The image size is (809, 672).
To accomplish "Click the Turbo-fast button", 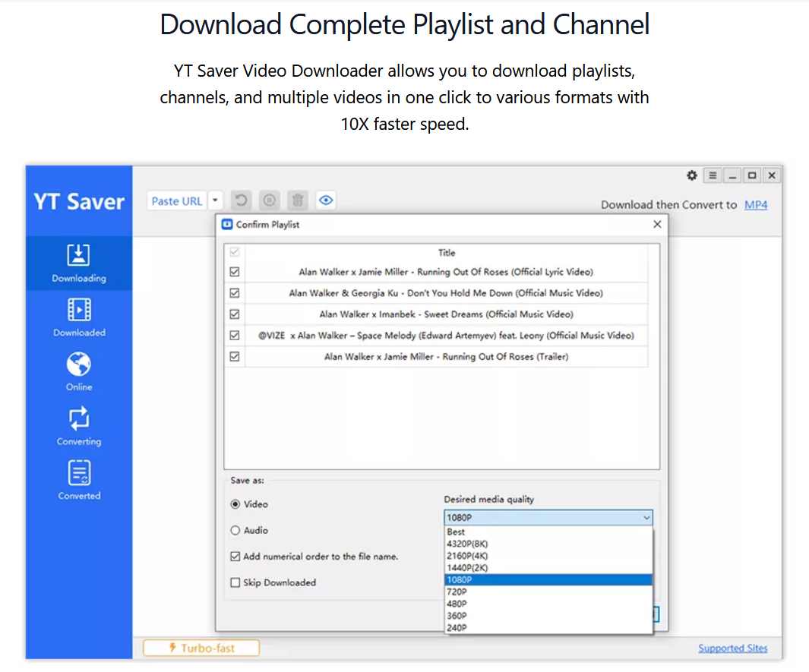I will pyautogui.click(x=201, y=648).
